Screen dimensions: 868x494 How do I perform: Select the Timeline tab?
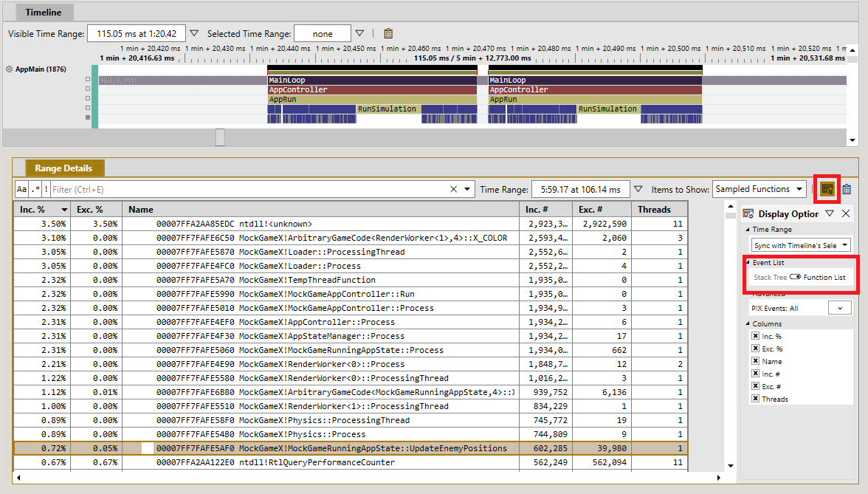pos(43,12)
